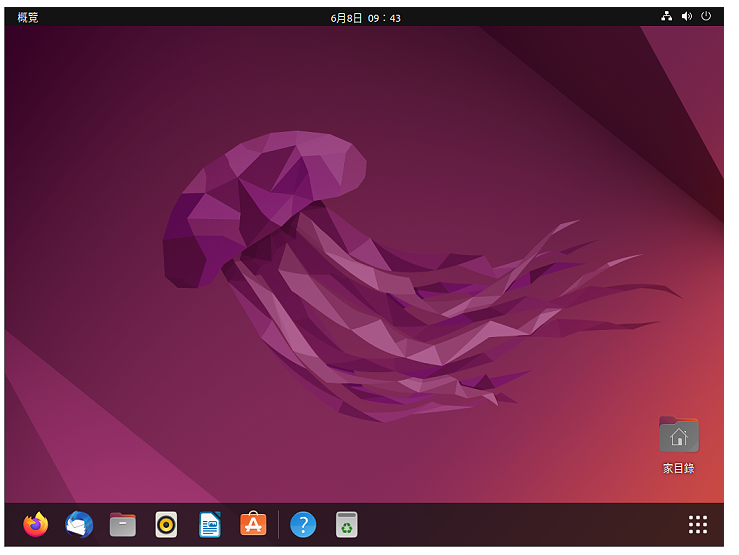Launch Firefox from the dock

tap(36, 524)
